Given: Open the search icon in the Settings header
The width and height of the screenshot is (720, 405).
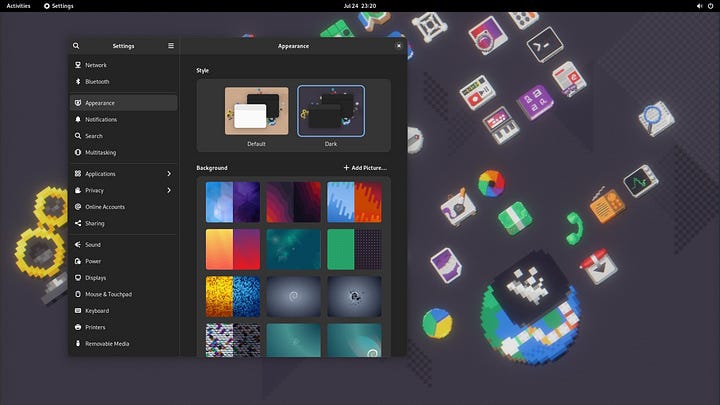Looking at the screenshot, I should (x=76, y=46).
